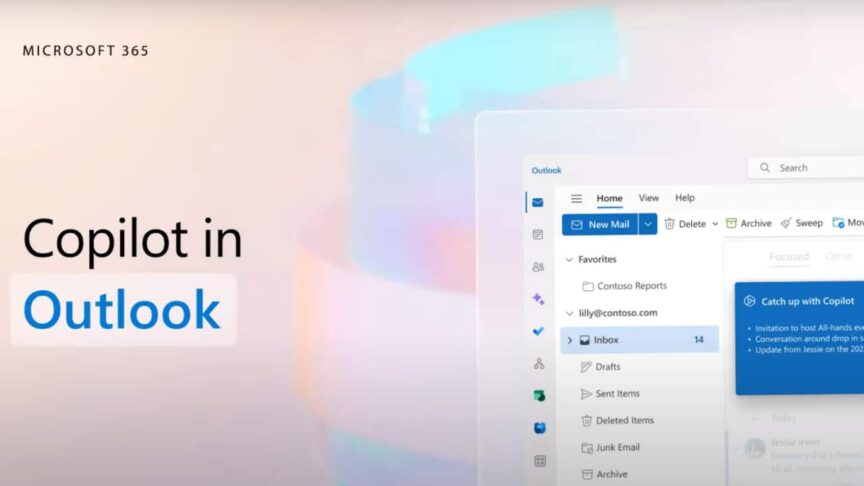Collapse the Favorites section
864x486 pixels.
tap(569, 260)
